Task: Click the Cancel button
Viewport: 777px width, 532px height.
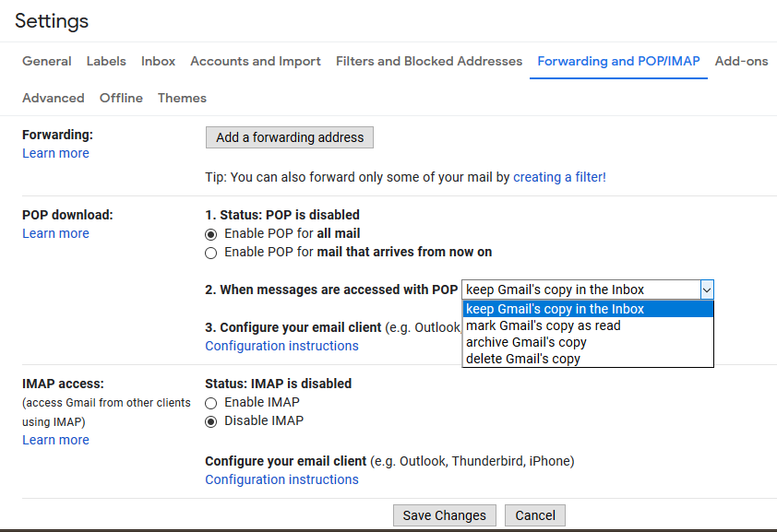Action: click(535, 515)
